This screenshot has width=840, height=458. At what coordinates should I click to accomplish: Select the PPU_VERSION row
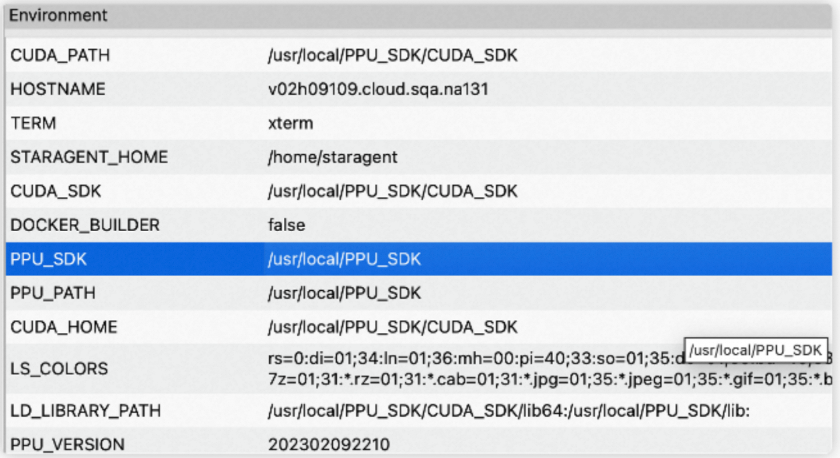(x=66, y=443)
